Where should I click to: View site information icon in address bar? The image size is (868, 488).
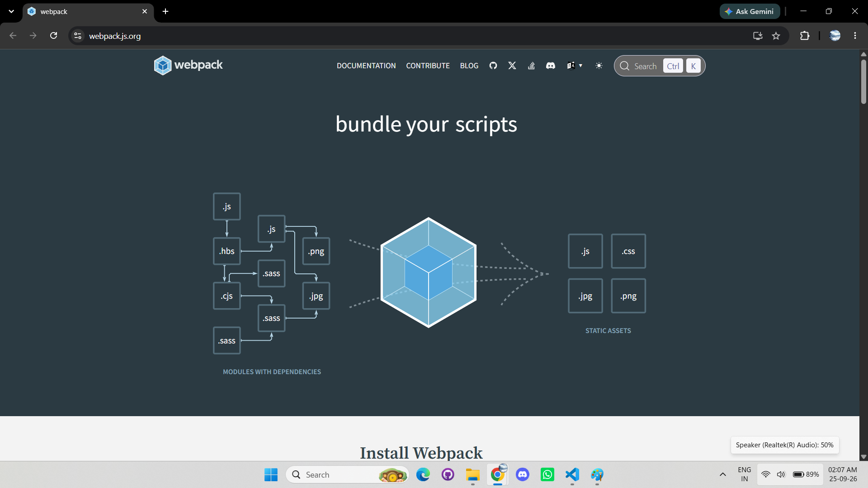pos(78,36)
